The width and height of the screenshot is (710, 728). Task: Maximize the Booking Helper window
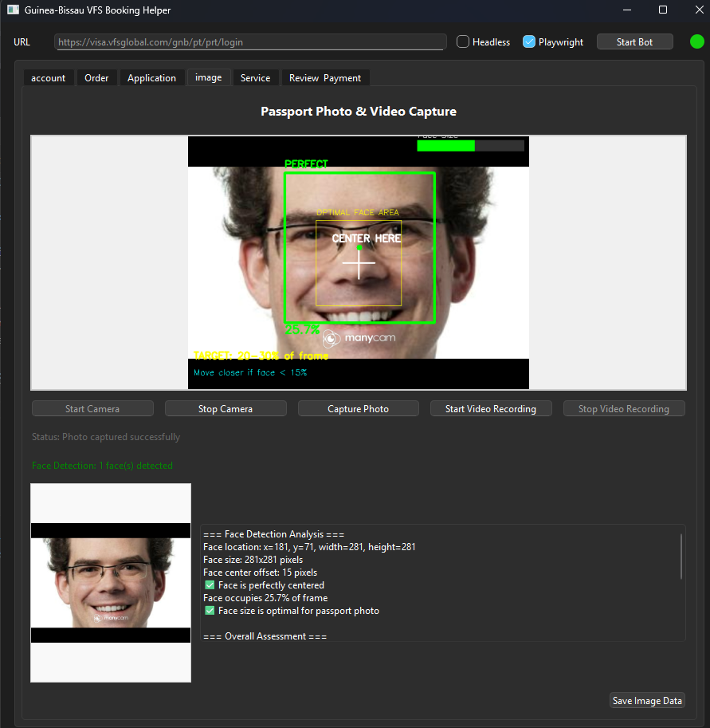pos(663,10)
